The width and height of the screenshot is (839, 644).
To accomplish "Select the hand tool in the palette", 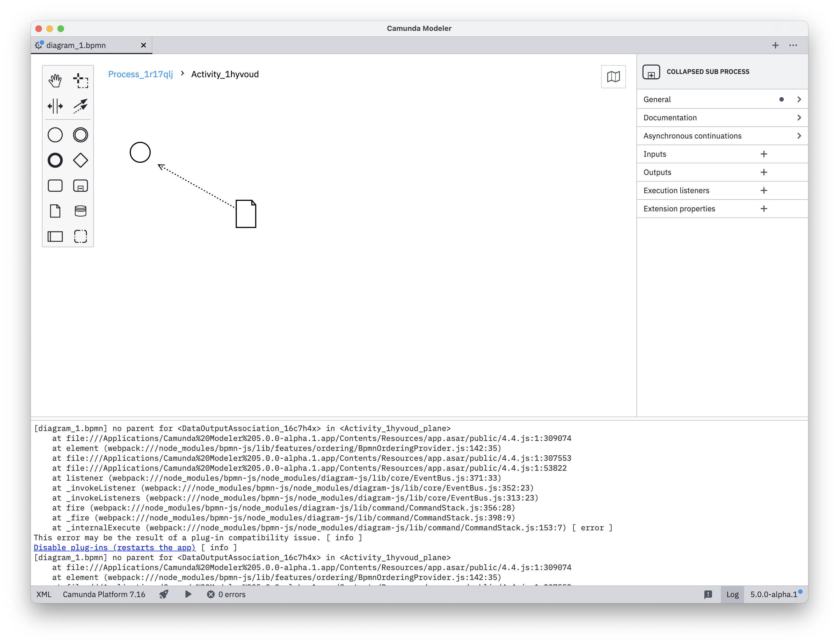I will coord(55,81).
